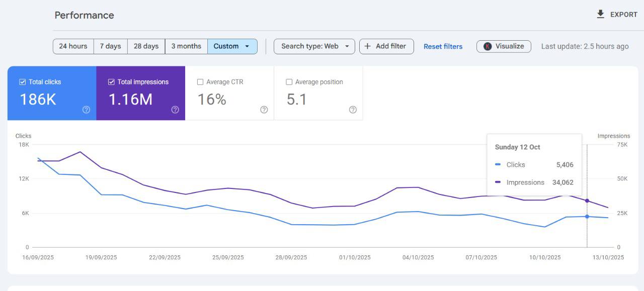Uncheck the Total clicks checkbox
Viewport: 644px width, 291px height.
point(22,82)
